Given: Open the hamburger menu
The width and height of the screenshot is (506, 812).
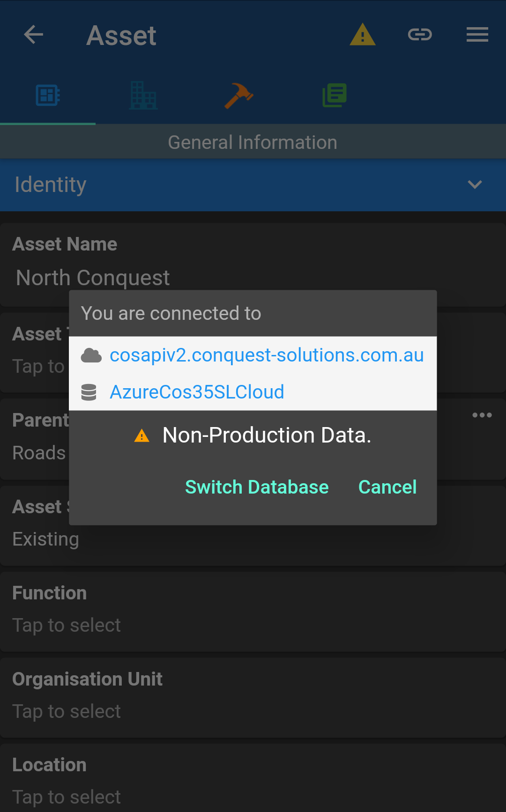Looking at the screenshot, I should click(x=477, y=35).
